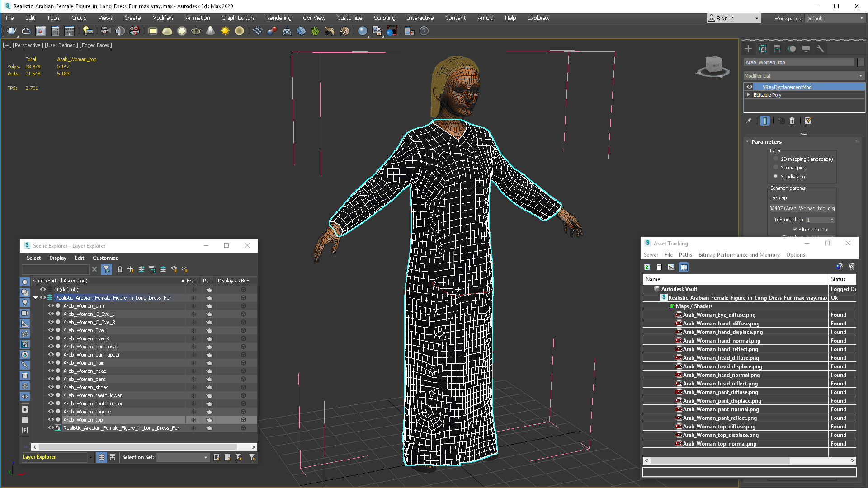Click the lock icon in Scene Explorer toolbar

[x=120, y=269]
